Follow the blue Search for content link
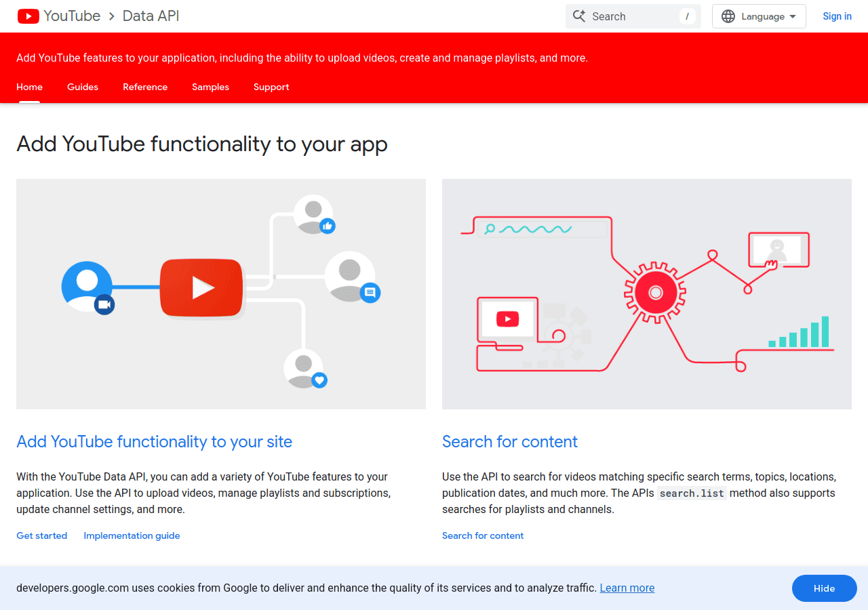The width and height of the screenshot is (868, 610). tap(483, 535)
